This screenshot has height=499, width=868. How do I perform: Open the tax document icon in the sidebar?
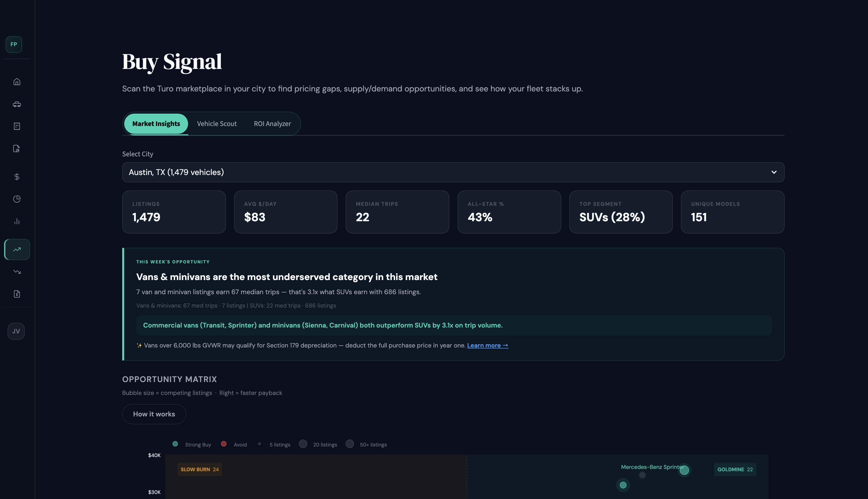pos(16,294)
